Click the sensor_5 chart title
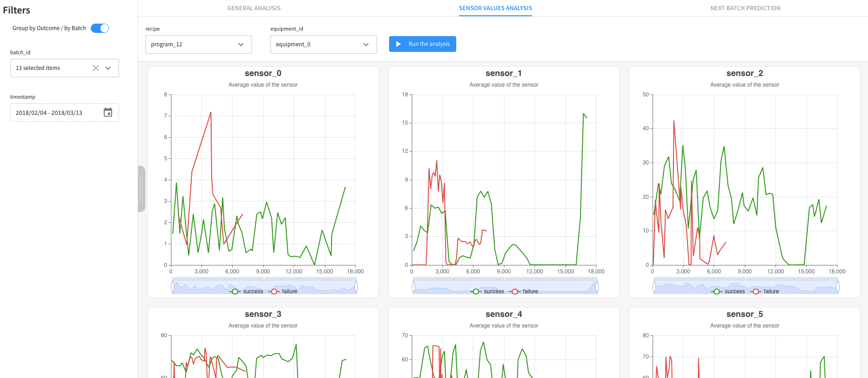This screenshot has height=378, width=868. coord(745,314)
